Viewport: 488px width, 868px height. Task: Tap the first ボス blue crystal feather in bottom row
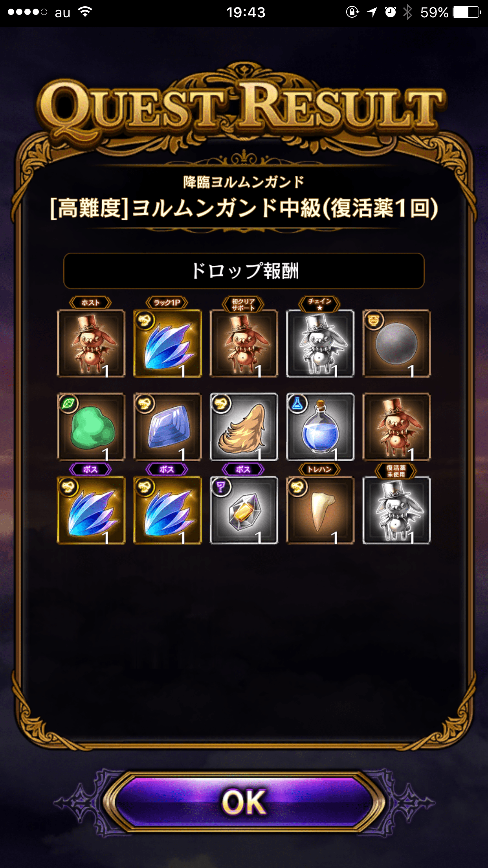(x=91, y=510)
